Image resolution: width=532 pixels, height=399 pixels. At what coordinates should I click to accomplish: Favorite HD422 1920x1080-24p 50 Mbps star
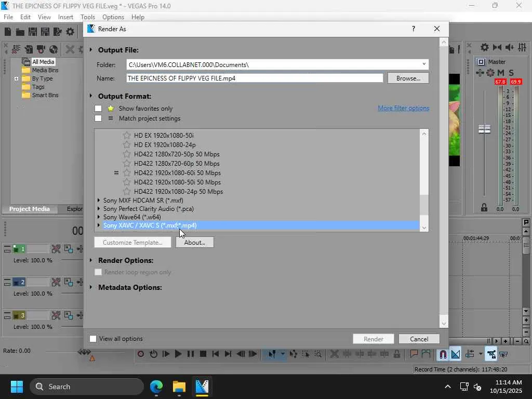click(x=127, y=191)
